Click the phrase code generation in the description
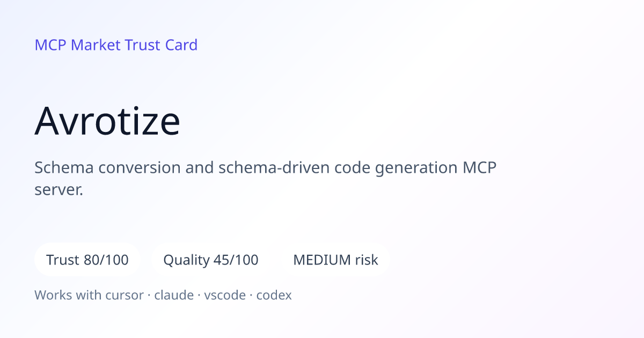 [396, 168]
